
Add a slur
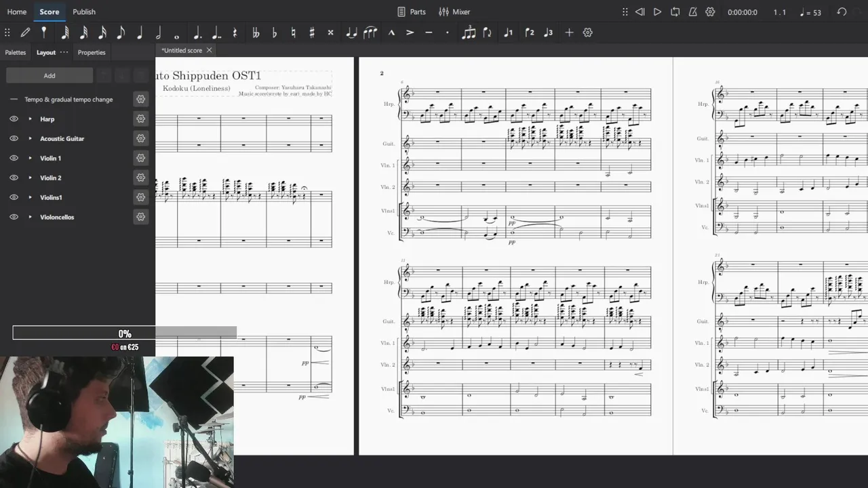(370, 33)
